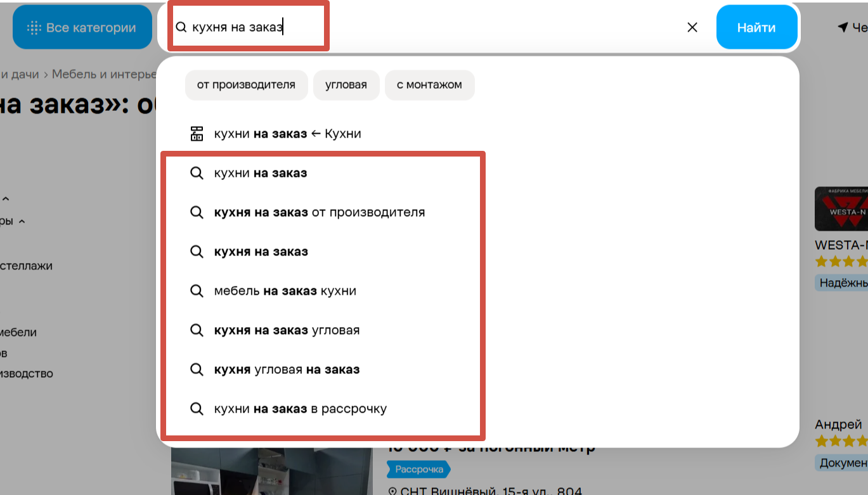Open the Все категории catalog button
The image size is (868, 495).
(x=82, y=27)
